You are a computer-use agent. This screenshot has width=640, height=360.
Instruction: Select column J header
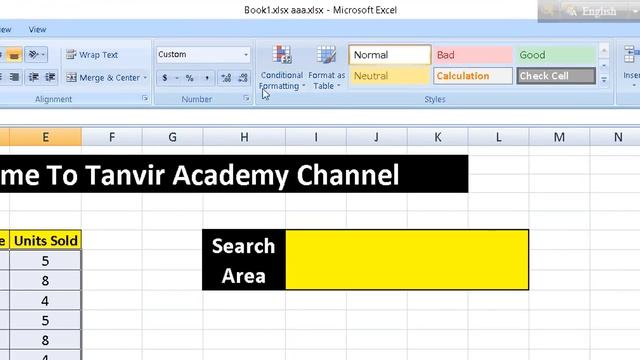click(376, 137)
